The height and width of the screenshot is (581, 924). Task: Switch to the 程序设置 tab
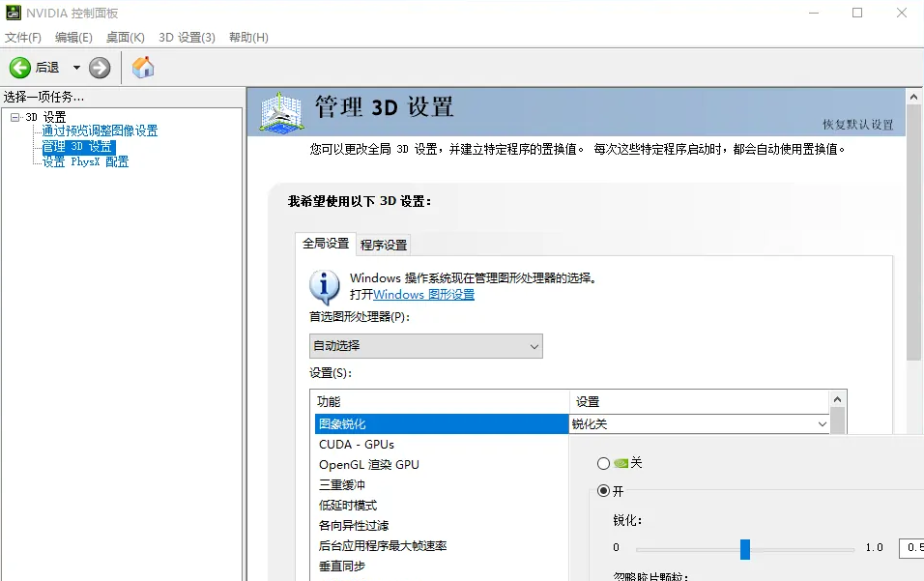383,244
